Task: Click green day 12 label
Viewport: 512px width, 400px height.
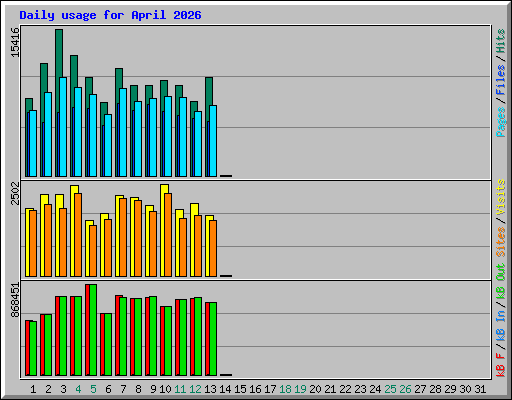Action: pos(195,389)
